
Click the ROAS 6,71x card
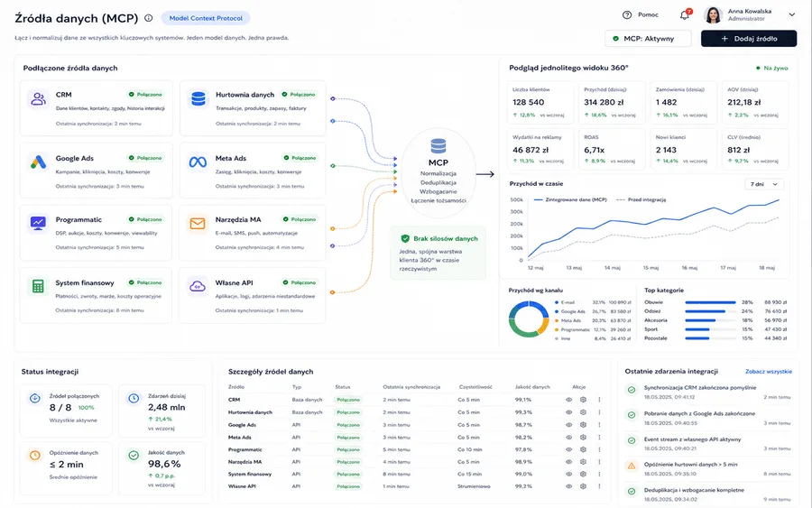(612, 149)
